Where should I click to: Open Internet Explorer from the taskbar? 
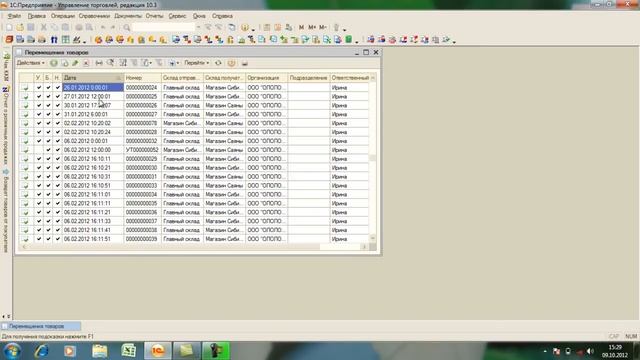(41, 351)
